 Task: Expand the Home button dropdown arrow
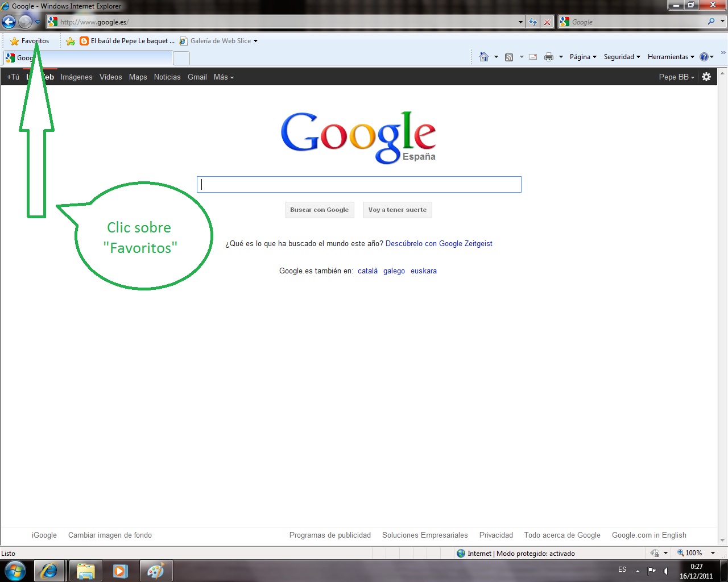click(496, 57)
